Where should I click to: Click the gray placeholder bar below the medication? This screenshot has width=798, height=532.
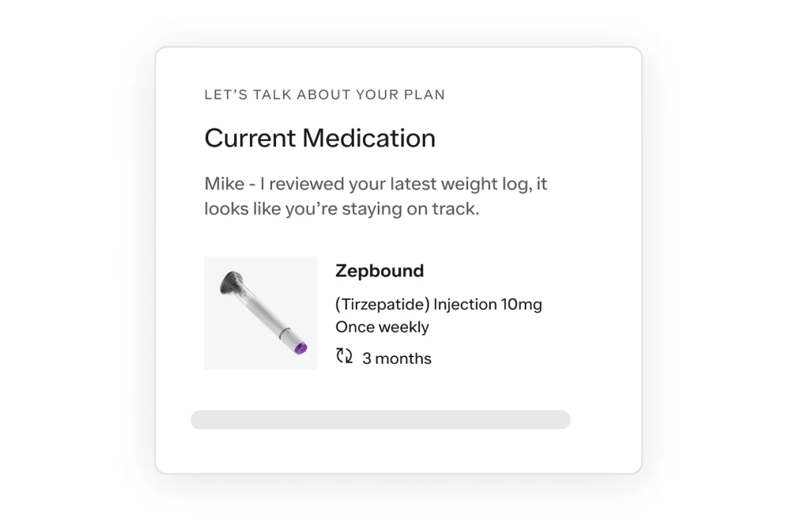[x=380, y=420]
